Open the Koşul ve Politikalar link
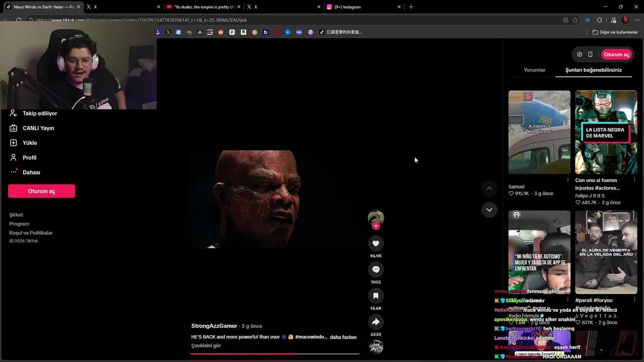Screen dimensions: 644x362 [x=31, y=233]
